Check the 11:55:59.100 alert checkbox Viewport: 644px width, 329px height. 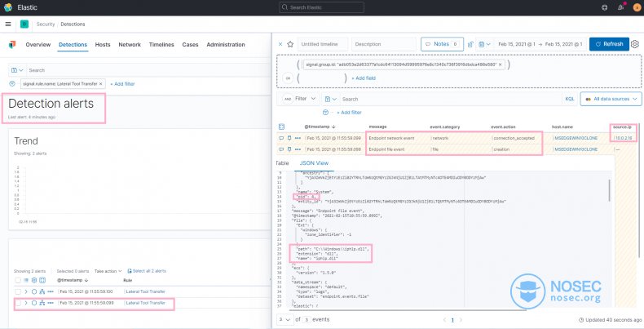click(18, 291)
